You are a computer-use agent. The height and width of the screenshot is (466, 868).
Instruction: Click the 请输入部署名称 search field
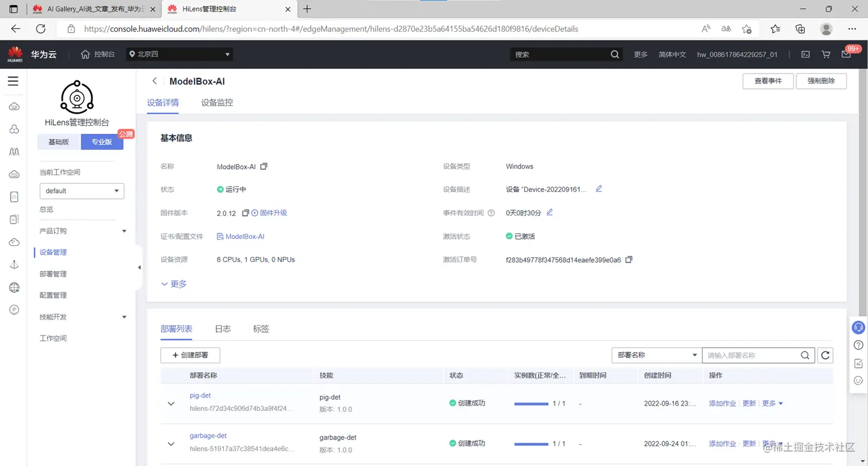tap(751, 355)
